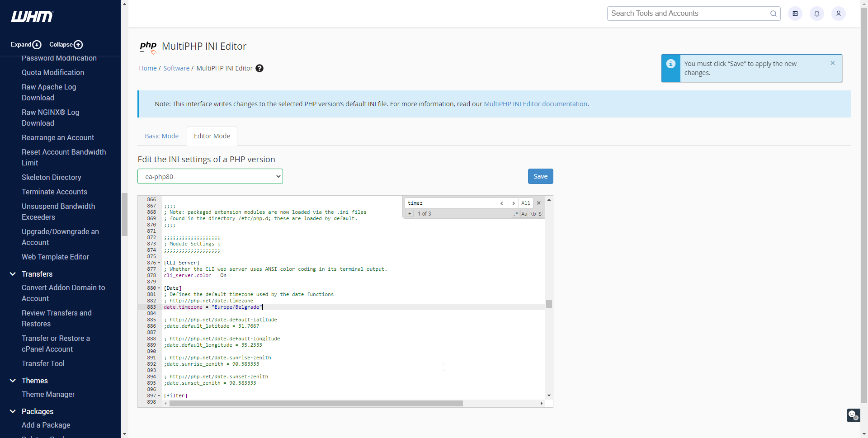Toggle case-sensitive search option
Viewport: 868px width, 438px height.
[524, 214]
